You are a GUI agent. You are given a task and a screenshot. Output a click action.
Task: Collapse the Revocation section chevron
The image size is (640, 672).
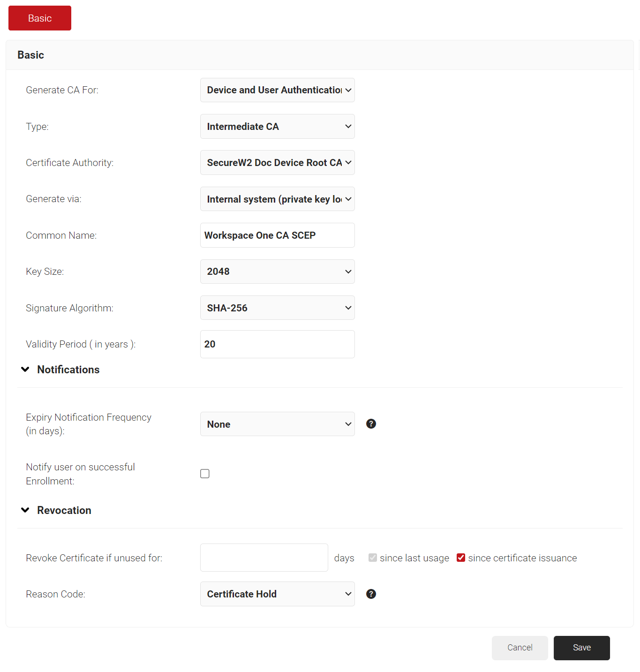click(25, 510)
